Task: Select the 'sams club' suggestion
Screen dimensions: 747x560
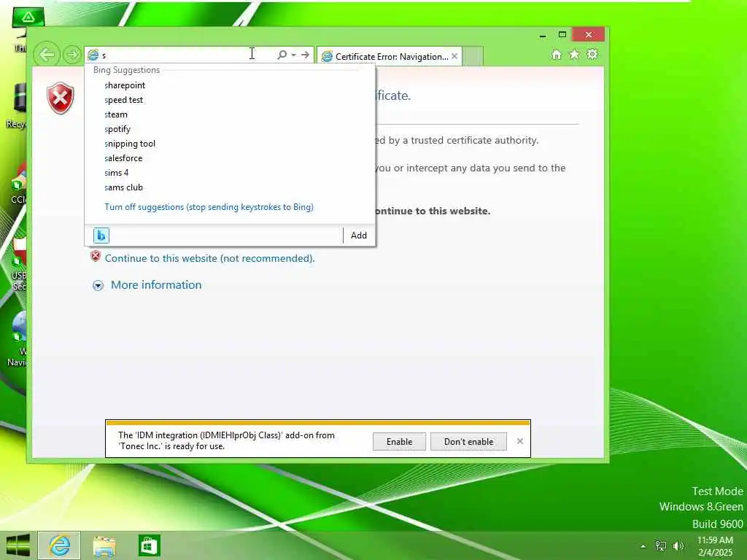Action: click(x=230, y=187)
